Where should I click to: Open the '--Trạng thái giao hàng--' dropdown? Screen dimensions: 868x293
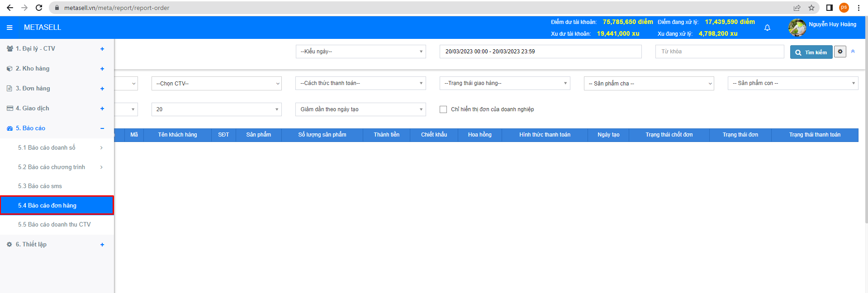[x=504, y=83]
